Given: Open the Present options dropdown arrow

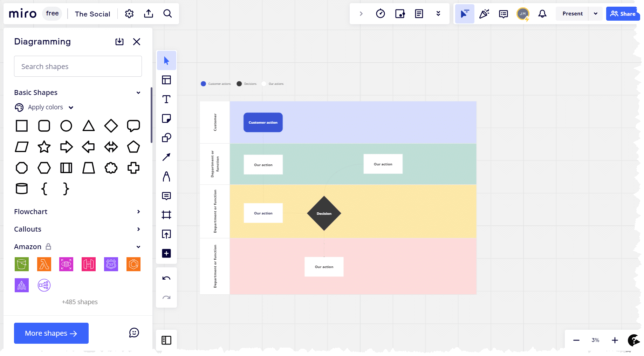Looking at the screenshot, I should [x=595, y=14].
